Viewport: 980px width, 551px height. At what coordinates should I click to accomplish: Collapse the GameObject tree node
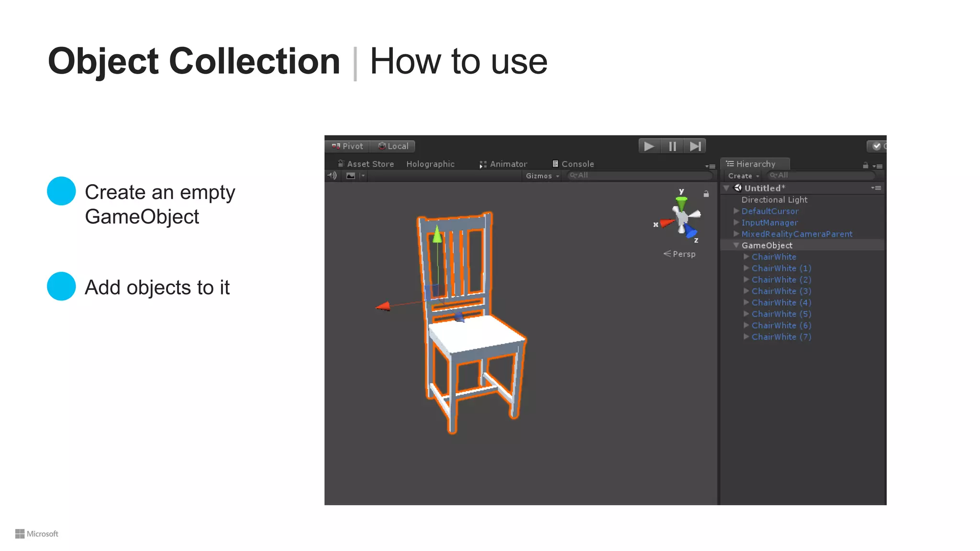point(736,245)
